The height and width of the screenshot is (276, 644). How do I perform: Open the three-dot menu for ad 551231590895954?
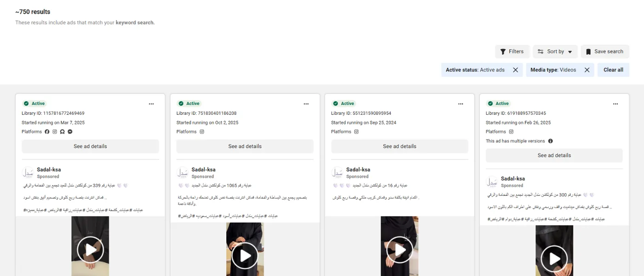pos(460,104)
